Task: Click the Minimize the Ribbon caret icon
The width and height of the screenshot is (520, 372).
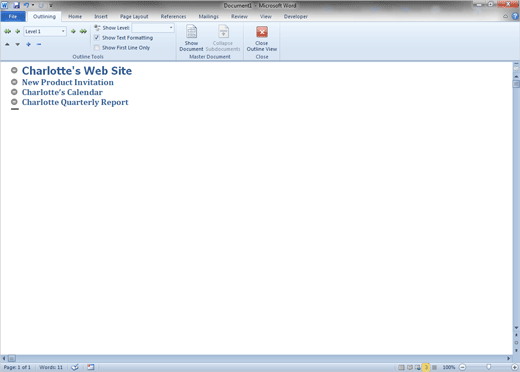Action: [x=506, y=16]
